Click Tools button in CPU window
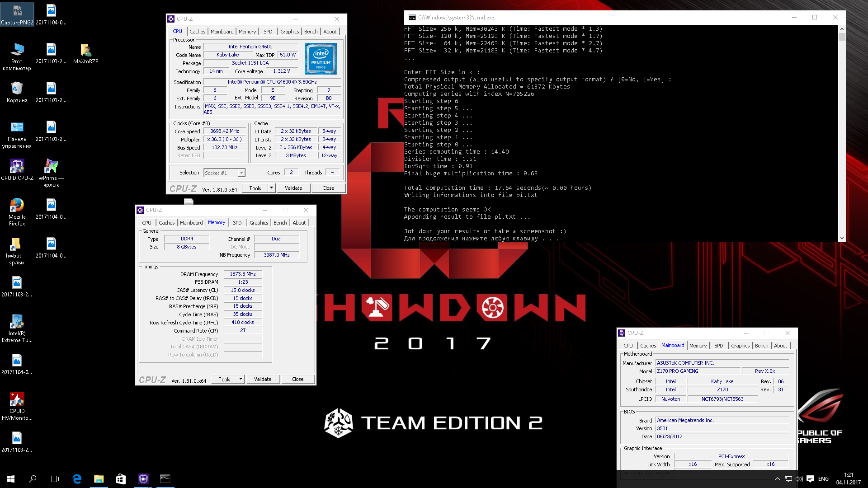The width and height of the screenshot is (868, 488). click(x=255, y=188)
